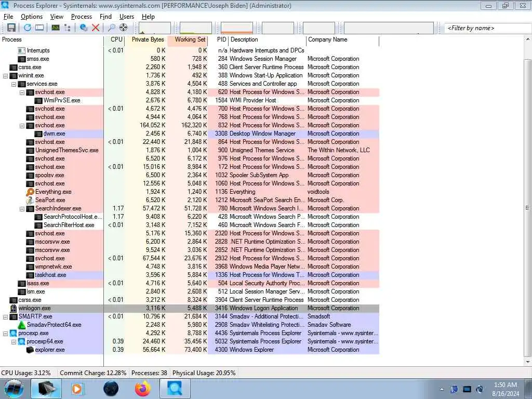This screenshot has width=532, height=399.
Task: Open the Find menu
Action: pos(105,17)
